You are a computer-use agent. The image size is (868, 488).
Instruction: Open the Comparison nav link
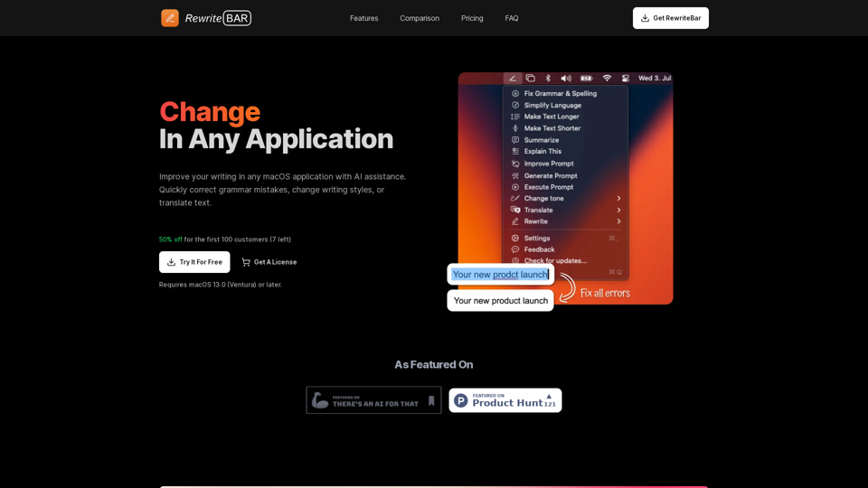click(x=420, y=18)
